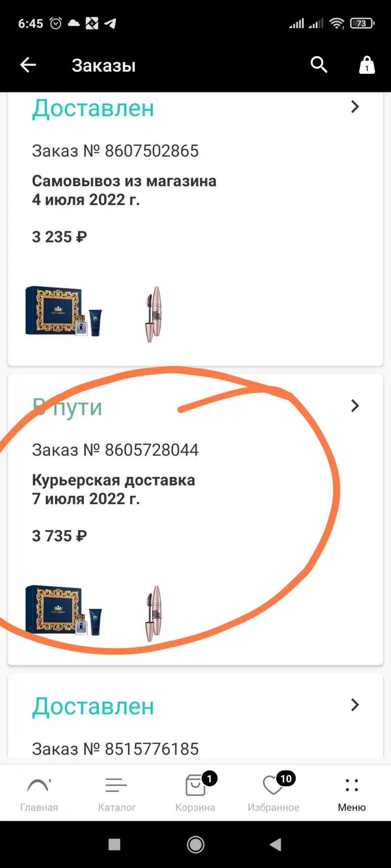Expand order 8607502865 chevron

coord(355,107)
